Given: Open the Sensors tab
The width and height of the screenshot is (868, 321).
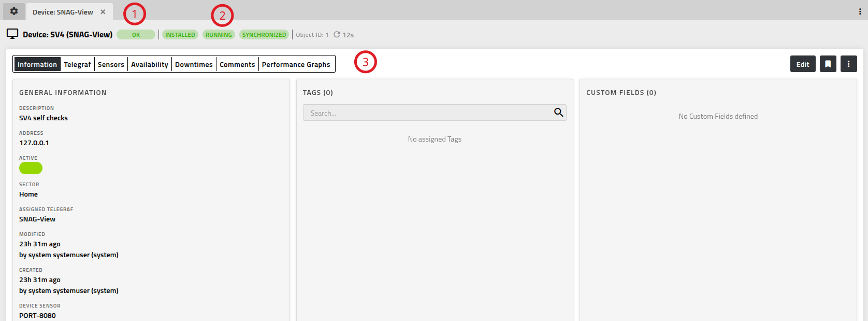Looking at the screenshot, I should [111, 64].
